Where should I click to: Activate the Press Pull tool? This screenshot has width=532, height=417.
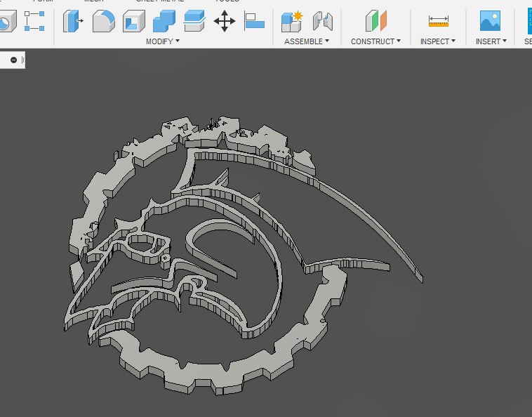73,21
